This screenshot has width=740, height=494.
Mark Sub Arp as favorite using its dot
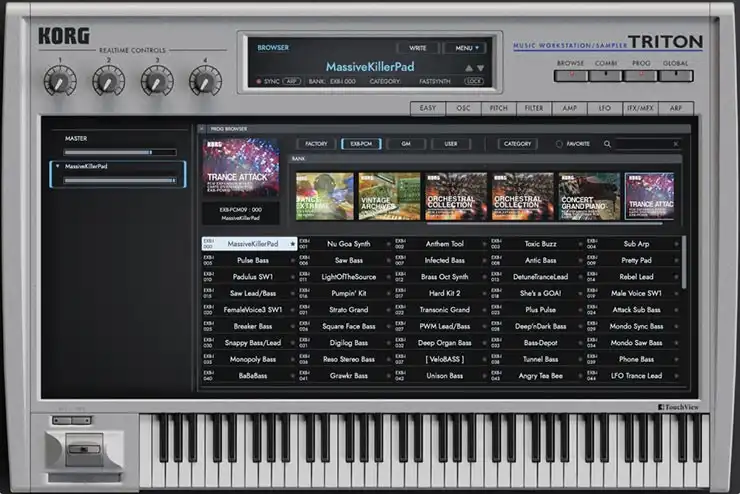676,244
